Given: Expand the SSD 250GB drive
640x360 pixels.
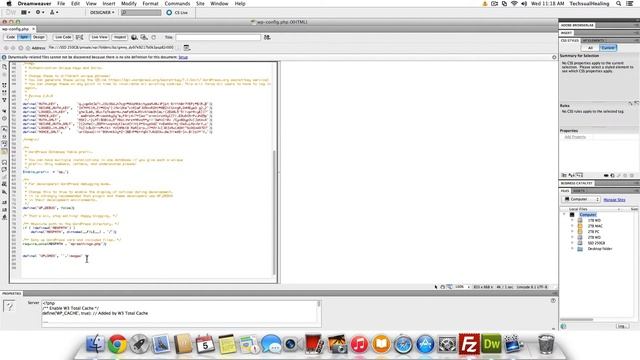Looking at the screenshot, I should [572, 243].
